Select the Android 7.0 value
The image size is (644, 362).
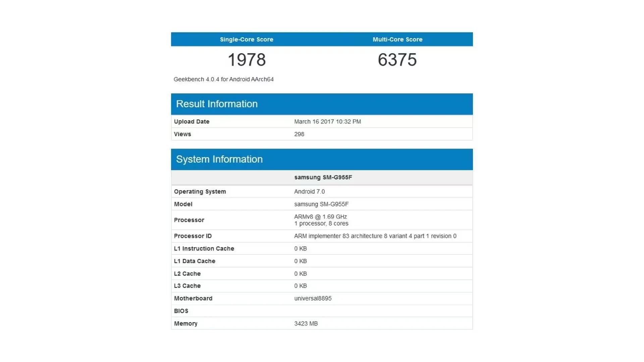point(309,192)
